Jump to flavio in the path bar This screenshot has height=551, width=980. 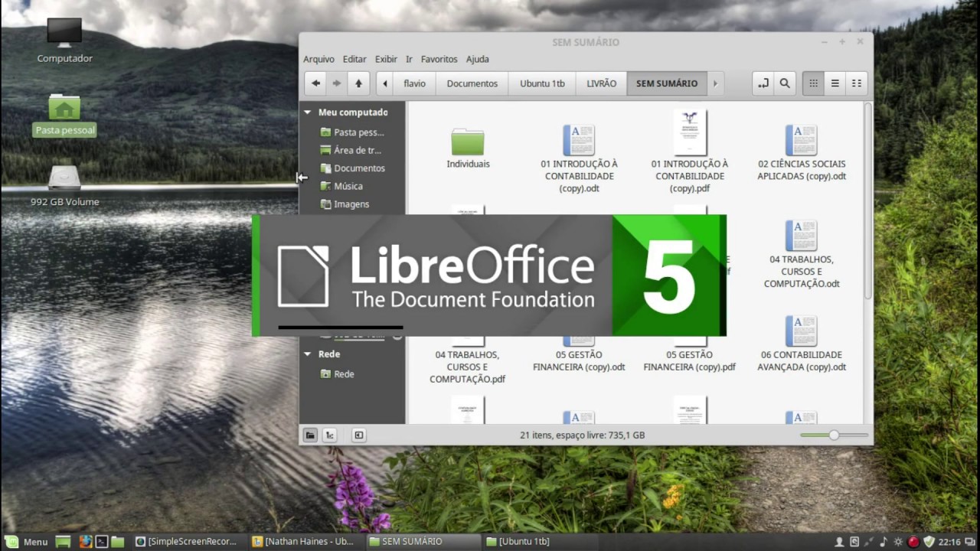[x=414, y=83]
